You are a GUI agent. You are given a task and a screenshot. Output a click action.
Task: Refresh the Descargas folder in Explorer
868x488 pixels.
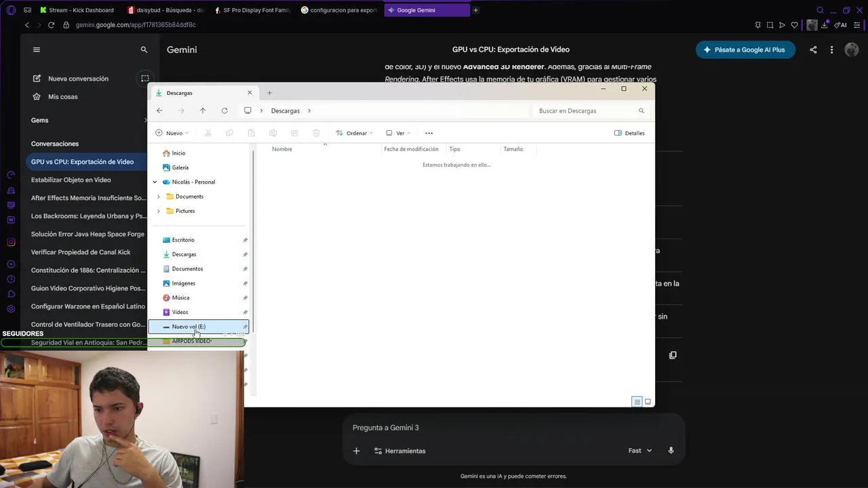pyautogui.click(x=224, y=110)
